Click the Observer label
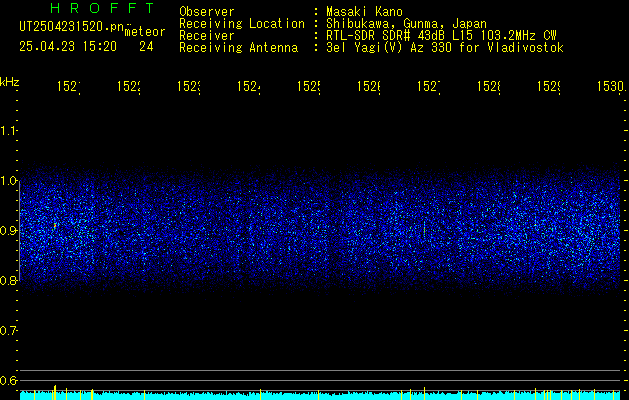Viewport: 629px width, 400px height. pyautogui.click(x=207, y=12)
